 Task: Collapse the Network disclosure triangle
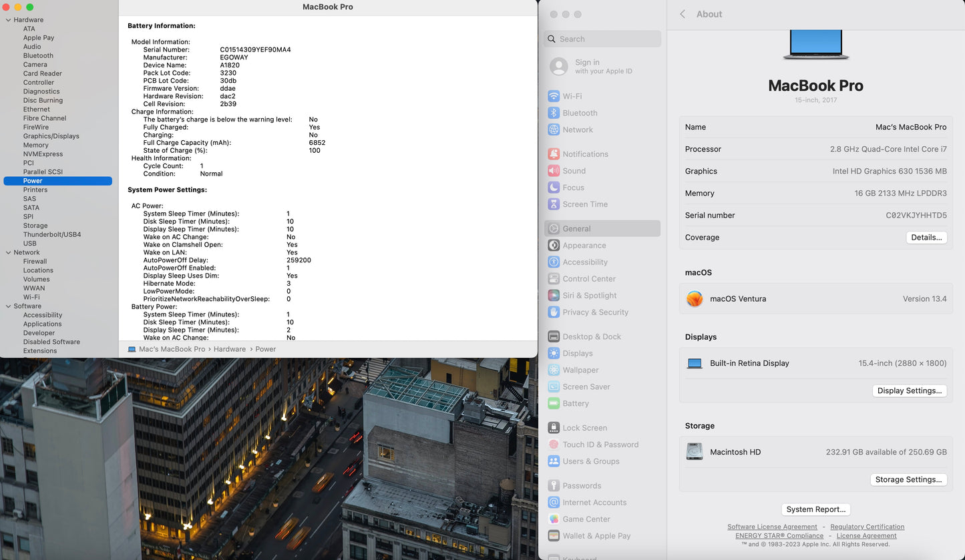click(8, 252)
